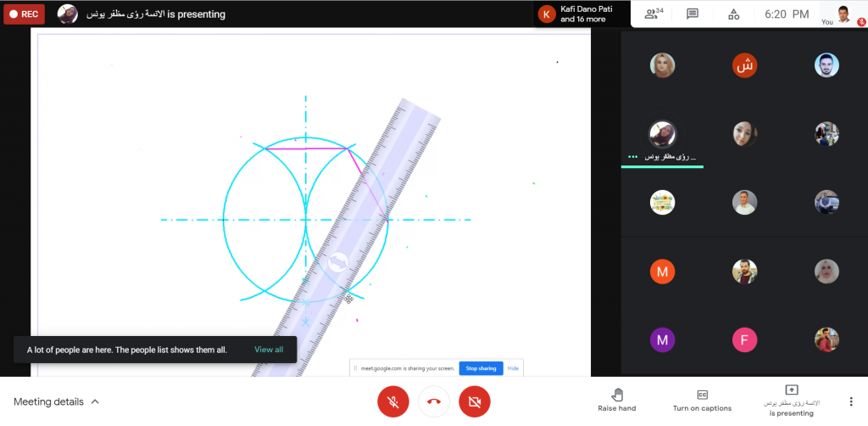Toggle the muted microphone button
868x426 pixels.
click(392, 401)
